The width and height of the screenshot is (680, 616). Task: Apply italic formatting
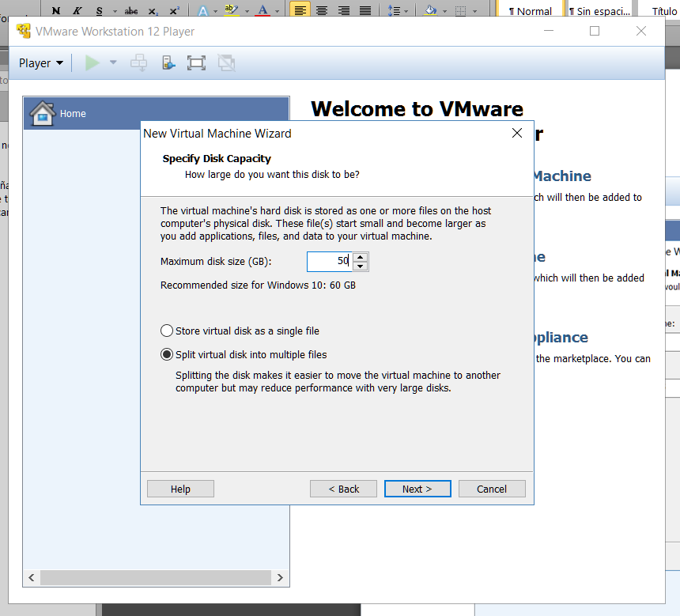click(x=76, y=10)
